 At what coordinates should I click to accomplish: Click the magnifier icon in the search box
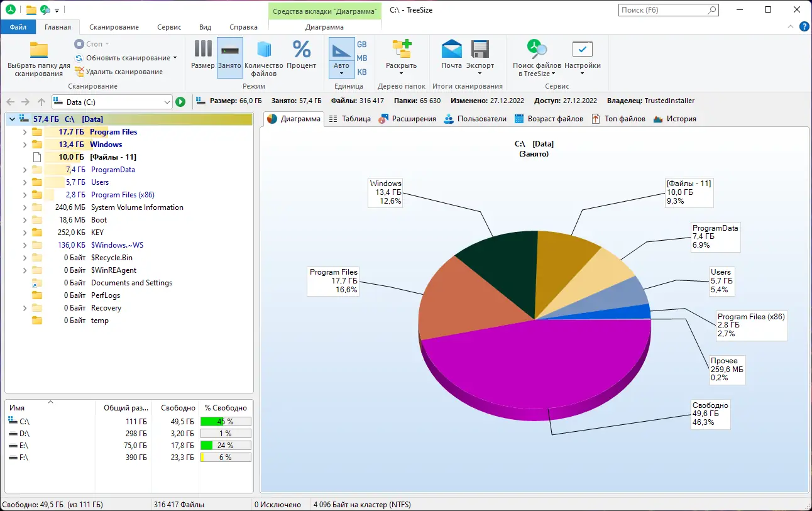[712, 10]
